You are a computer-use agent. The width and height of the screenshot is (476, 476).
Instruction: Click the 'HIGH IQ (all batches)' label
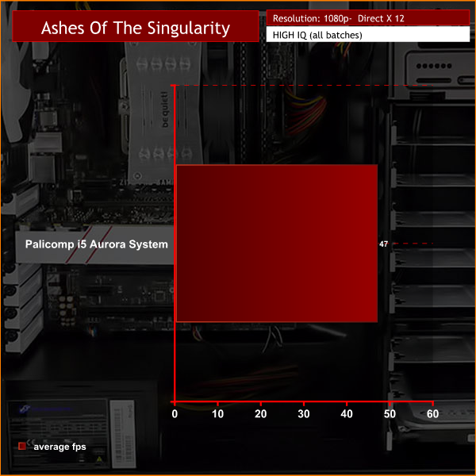[x=368, y=35]
